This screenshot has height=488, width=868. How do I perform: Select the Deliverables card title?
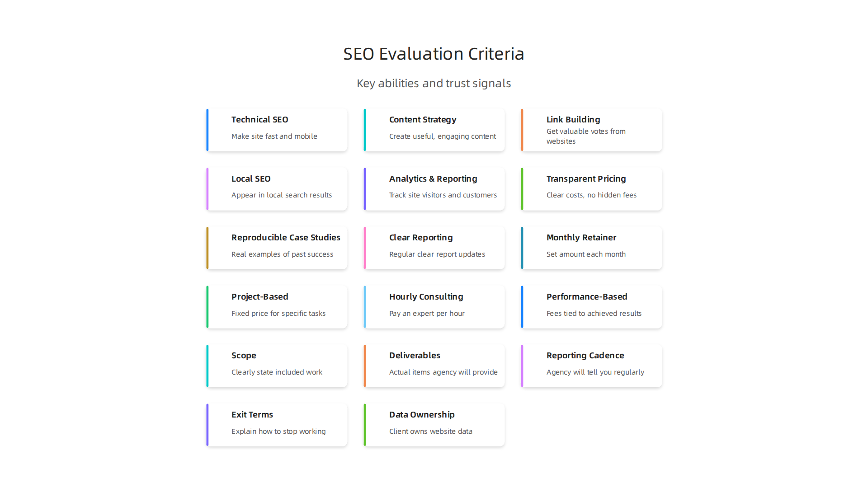coord(415,356)
